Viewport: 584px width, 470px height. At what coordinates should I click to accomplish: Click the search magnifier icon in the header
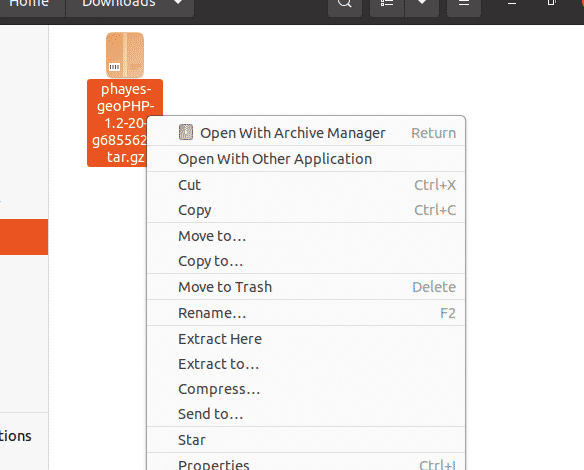[x=345, y=4]
